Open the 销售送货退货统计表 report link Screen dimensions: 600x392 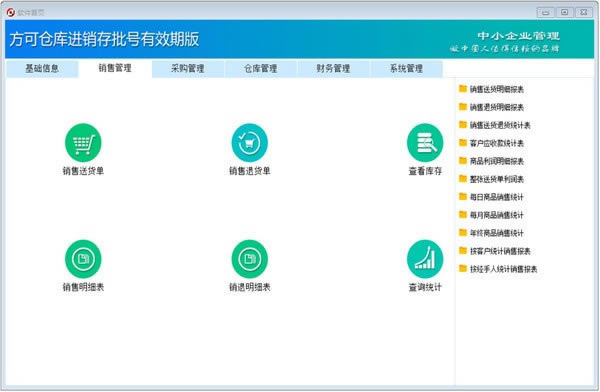500,125
